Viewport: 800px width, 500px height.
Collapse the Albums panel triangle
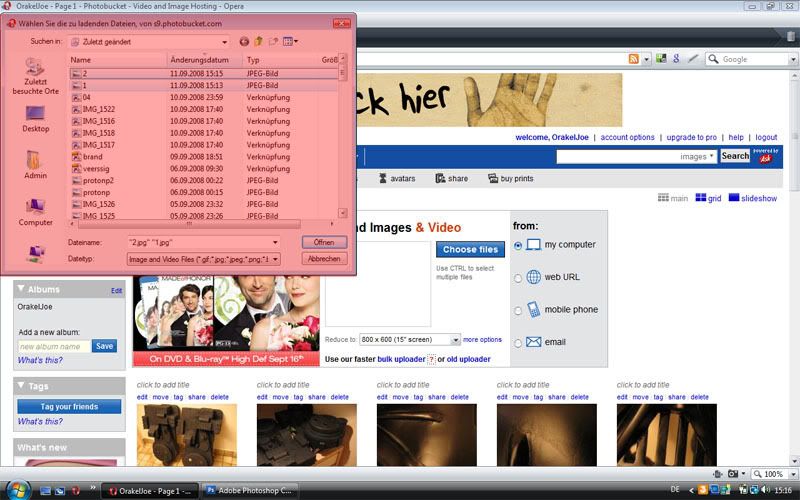pos(21,289)
